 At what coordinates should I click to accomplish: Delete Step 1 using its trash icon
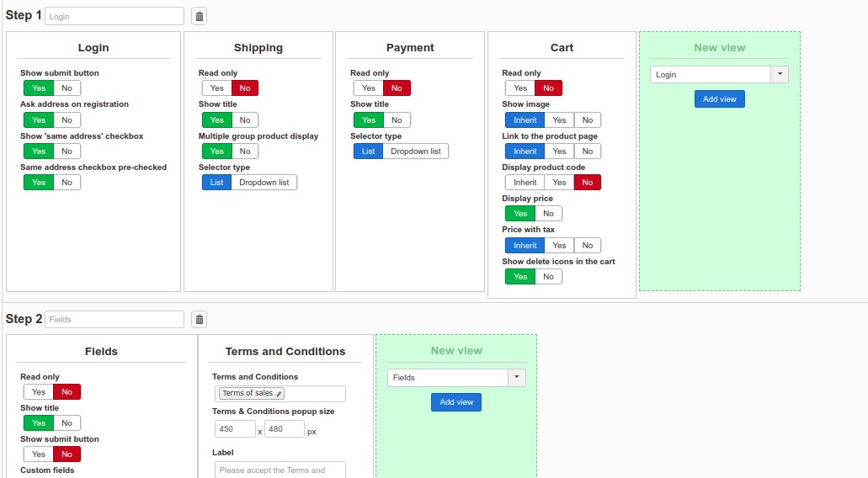pos(199,16)
